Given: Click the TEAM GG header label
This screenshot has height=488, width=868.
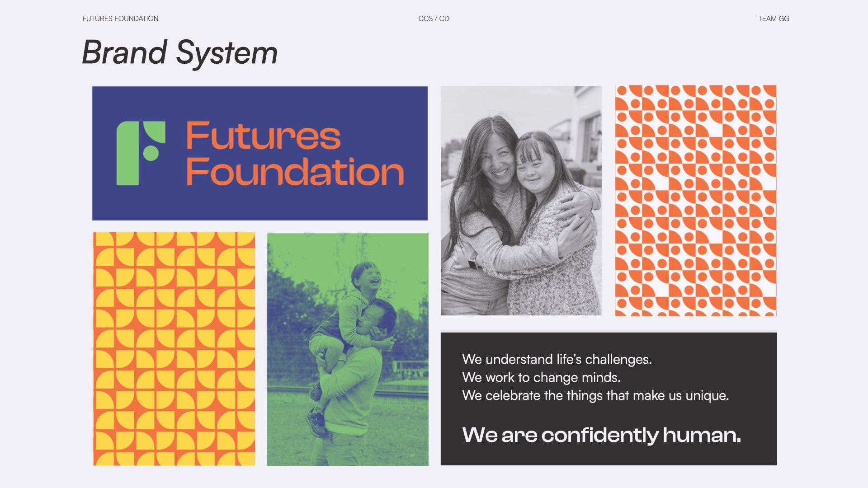Looking at the screenshot, I should 774,19.
